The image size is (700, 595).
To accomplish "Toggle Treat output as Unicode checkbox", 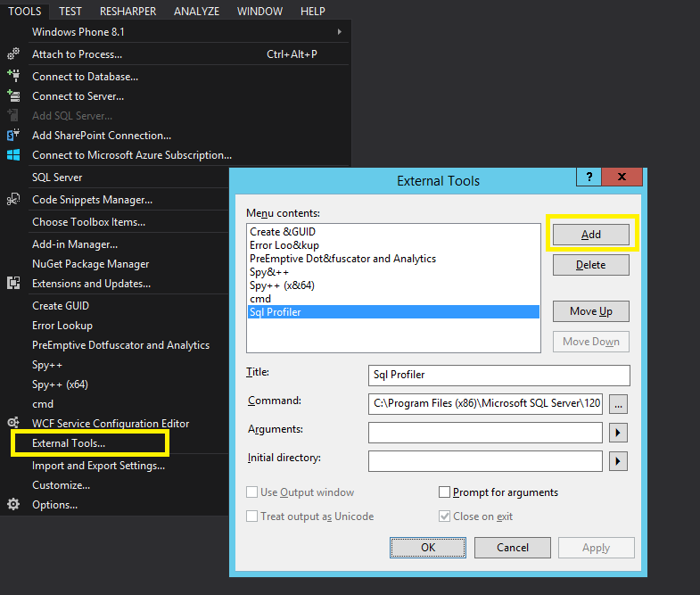I will point(251,516).
